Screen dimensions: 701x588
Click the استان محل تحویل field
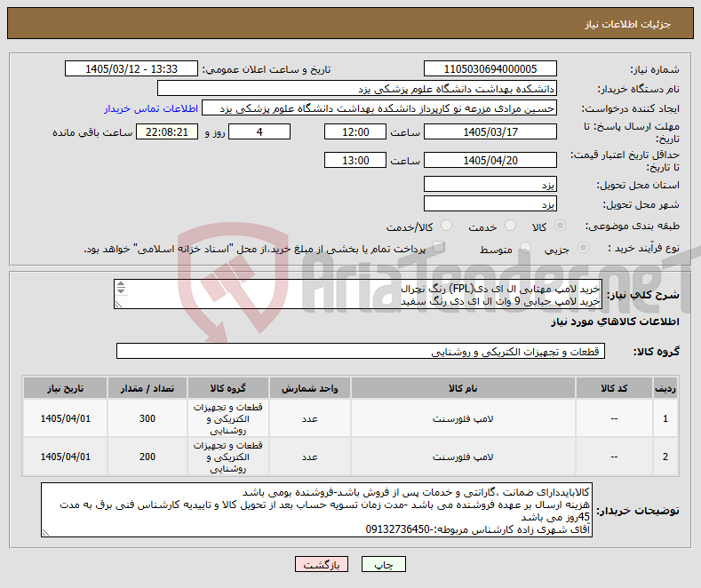[490, 184]
